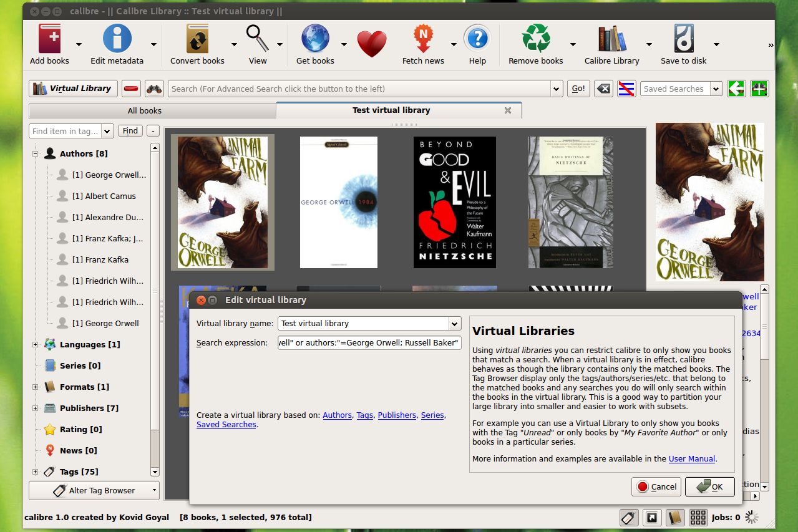Expand the Publishers tree node
This screenshot has width=798, height=532.
(36, 408)
